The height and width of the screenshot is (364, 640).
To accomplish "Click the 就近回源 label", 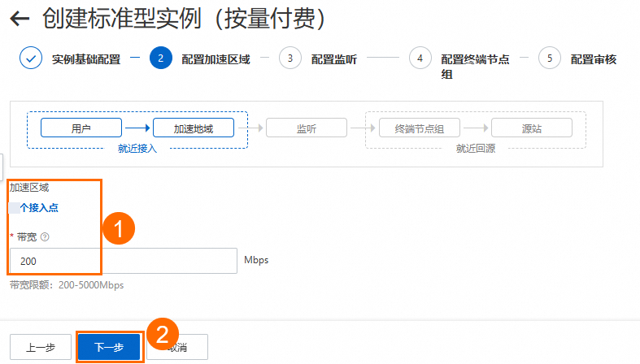I will [476, 149].
